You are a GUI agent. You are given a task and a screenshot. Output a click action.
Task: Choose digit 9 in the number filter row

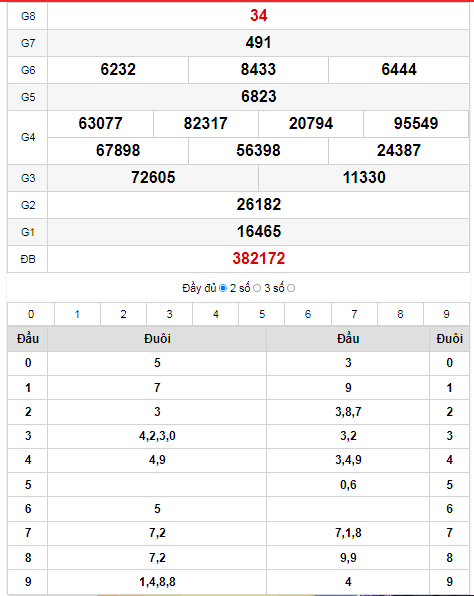pyautogui.click(x=446, y=314)
